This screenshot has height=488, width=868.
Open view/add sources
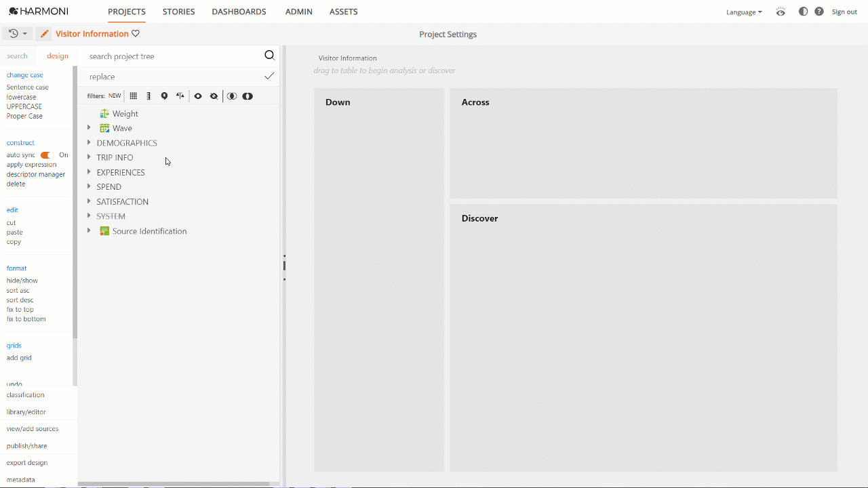[x=33, y=429]
